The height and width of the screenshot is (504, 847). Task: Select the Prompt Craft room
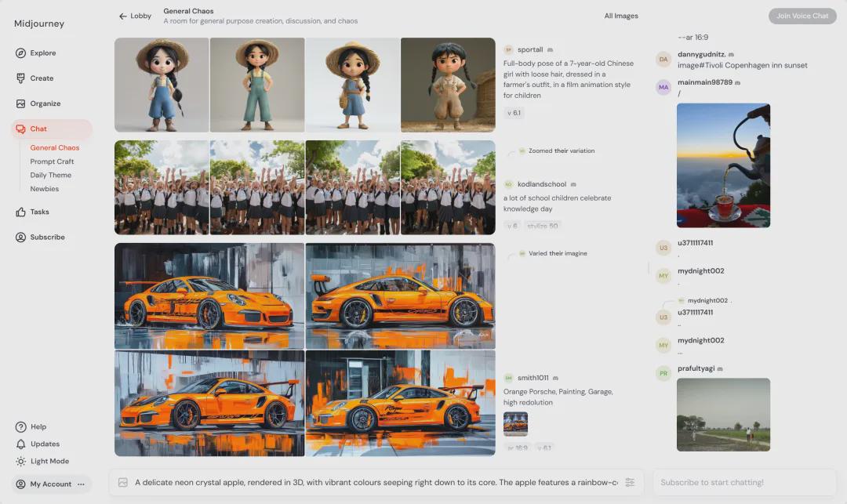click(x=52, y=161)
